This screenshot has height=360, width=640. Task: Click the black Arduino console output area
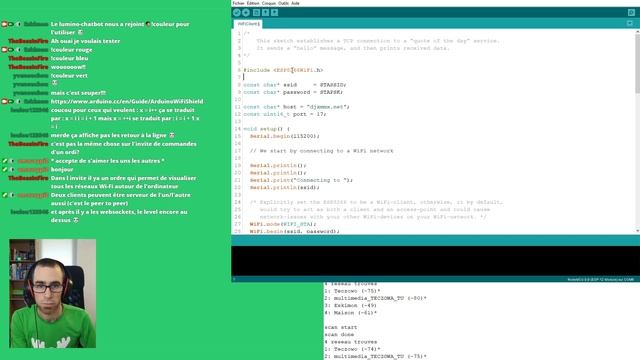coord(436,261)
